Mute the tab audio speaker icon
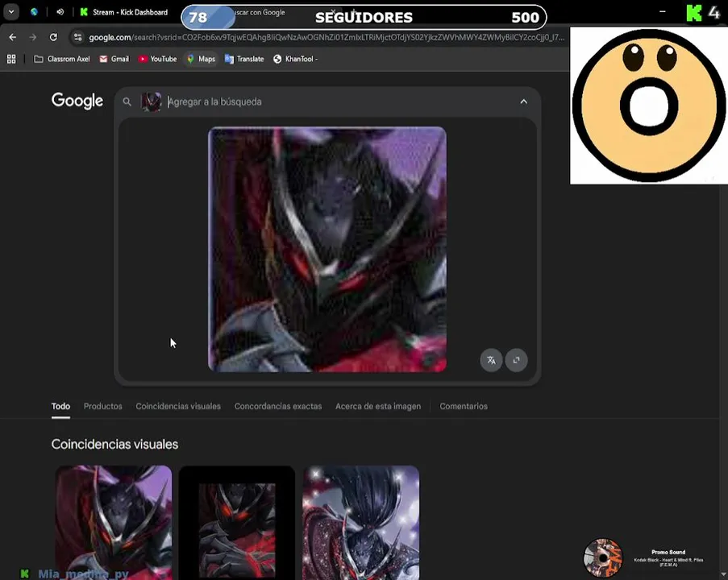Viewport: 728px width, 580px height. (60, 12)
